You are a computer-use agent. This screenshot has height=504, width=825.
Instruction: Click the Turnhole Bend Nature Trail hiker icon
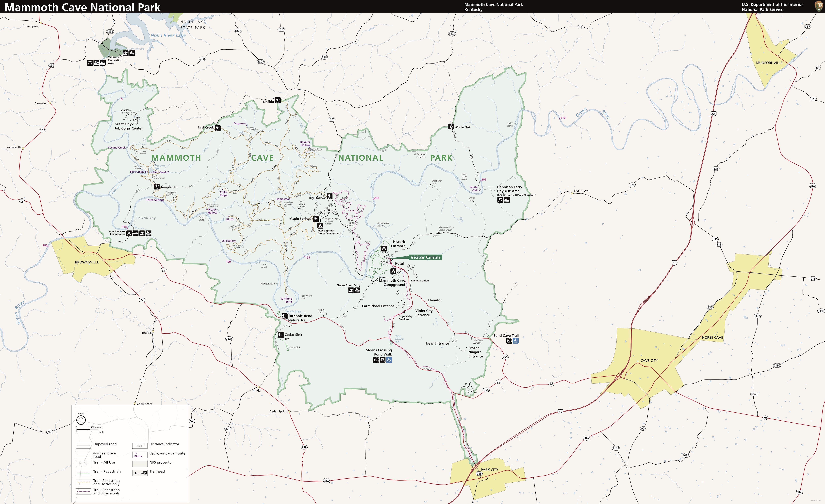(284, 316)
